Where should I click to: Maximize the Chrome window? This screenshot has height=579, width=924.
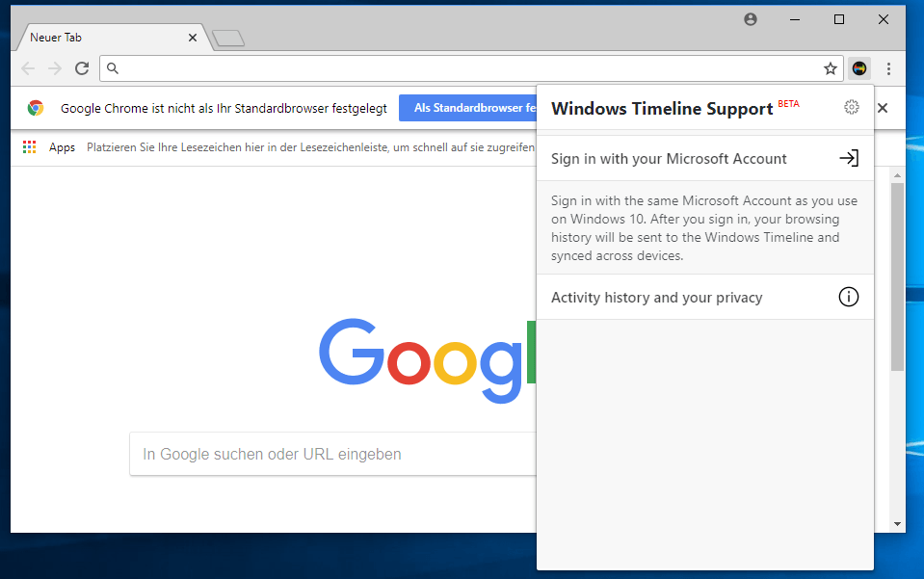point(839,19)
